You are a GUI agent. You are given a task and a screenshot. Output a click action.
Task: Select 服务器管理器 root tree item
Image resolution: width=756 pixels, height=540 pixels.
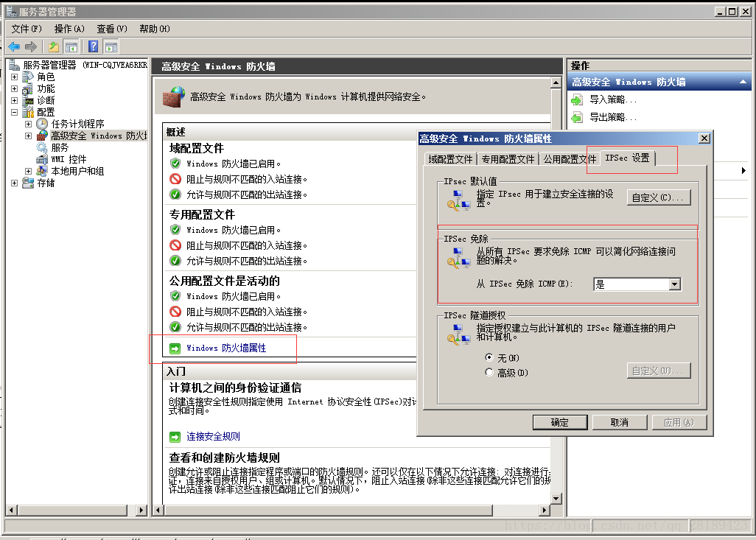(x=85, y=65)
